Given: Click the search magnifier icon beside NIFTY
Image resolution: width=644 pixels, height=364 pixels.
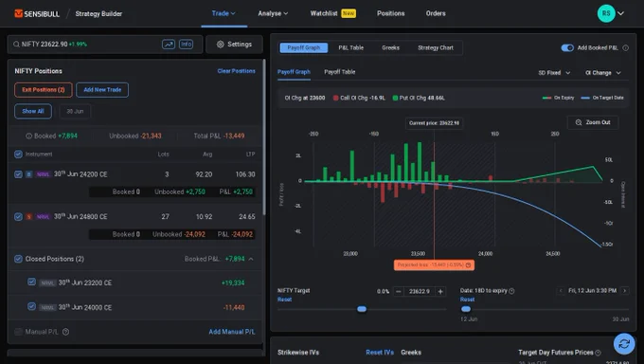Looking at the screenshot, I should click(x=16, y=44).
